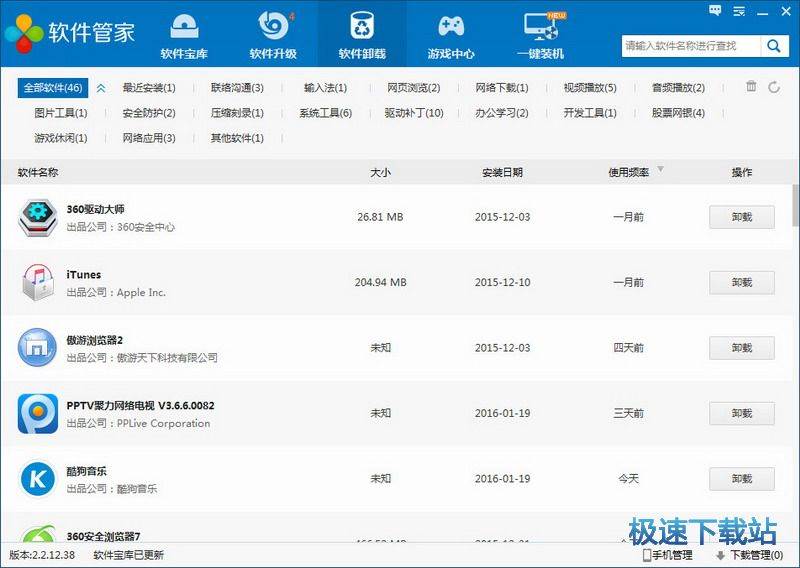Click the PPTV聚力网络电视 application icon
The height and width of the screenshot is (568, 800).
38,413
